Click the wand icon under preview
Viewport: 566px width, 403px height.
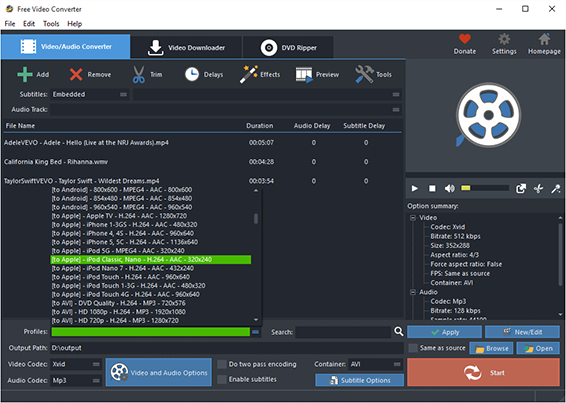coord(555,188)
